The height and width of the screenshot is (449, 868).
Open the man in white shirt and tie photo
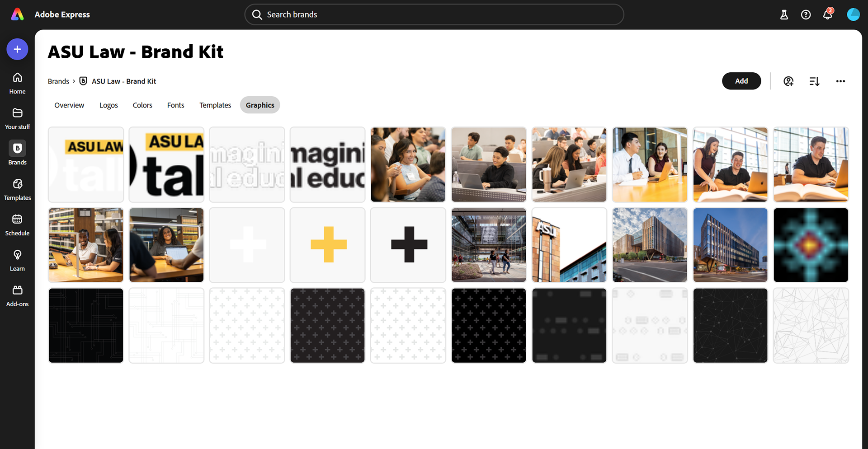point(650,164)
